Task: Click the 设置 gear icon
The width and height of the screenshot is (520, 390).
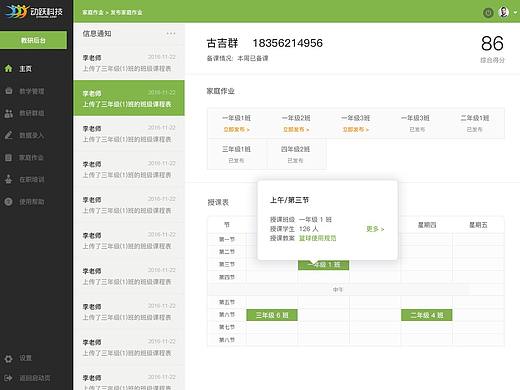Action: click(8, 358)
